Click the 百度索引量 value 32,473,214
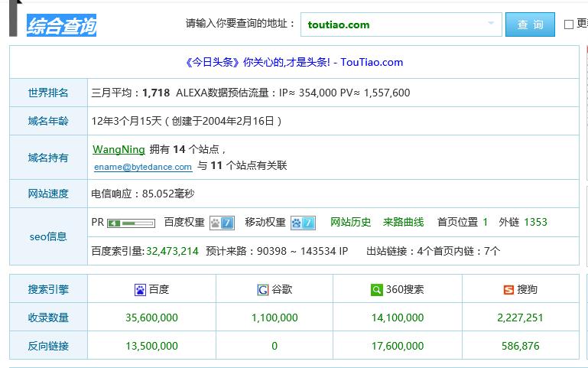The height and width of the screenshot is (368, 588). pyautogui.click(x=172, y=251)
